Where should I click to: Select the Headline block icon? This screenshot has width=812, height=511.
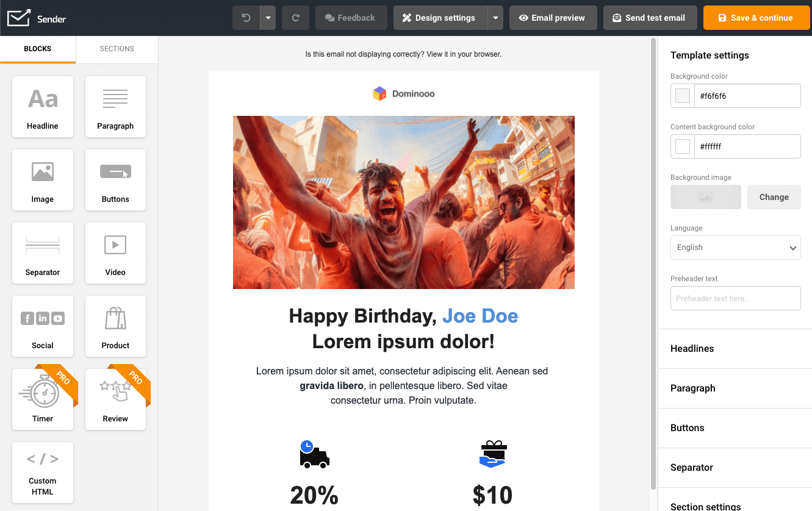42,107
